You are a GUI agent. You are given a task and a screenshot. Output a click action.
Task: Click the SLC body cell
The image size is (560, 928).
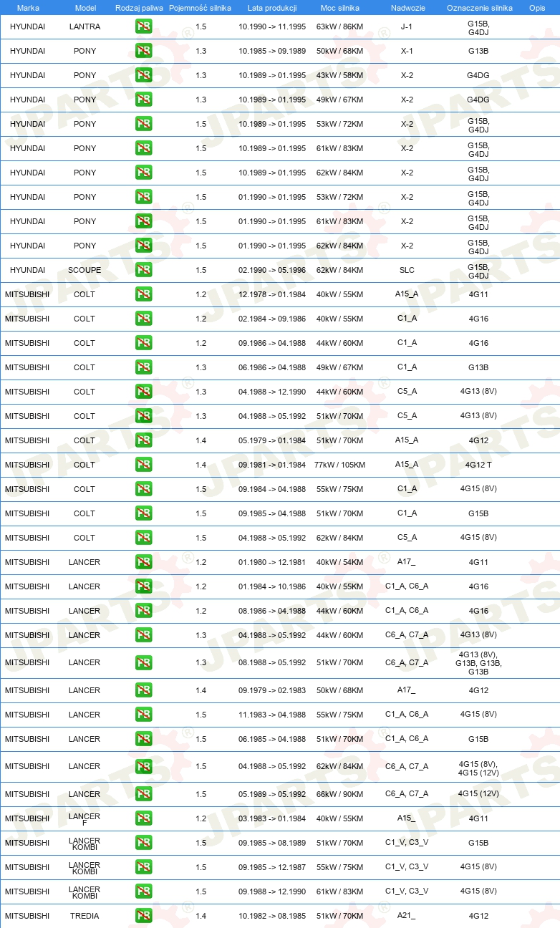point(407,271)
